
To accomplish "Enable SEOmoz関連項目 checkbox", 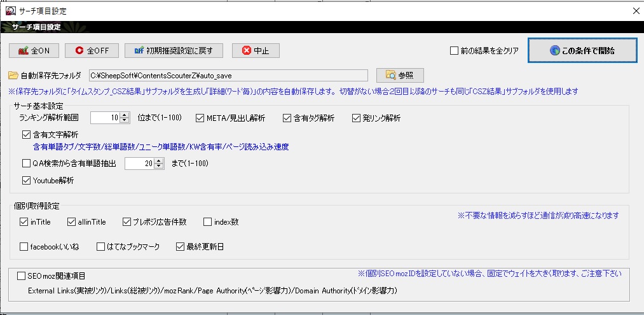I will click(x=21, y=276).
